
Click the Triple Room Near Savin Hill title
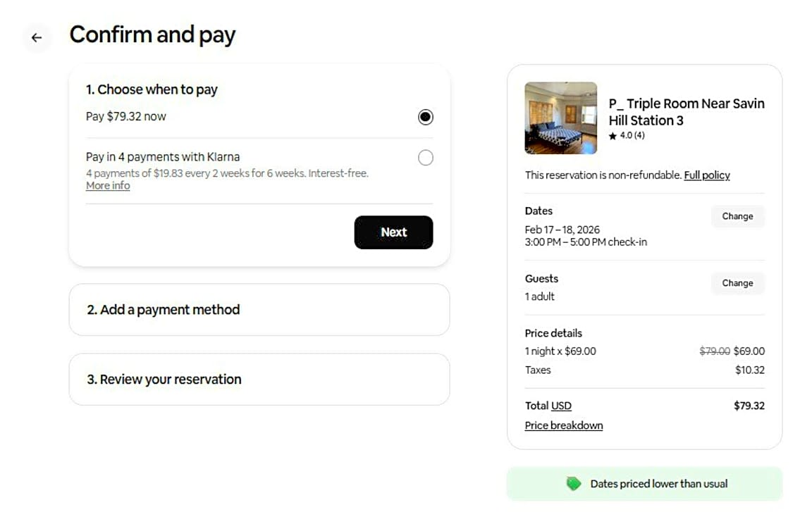click(686, 112)
